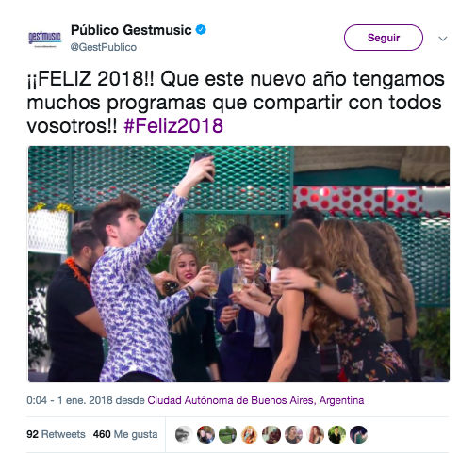Follow the account with Seguir button
The width and height of the screenshot is (476, 453).
pyautogui.click(x=384, y=38)
